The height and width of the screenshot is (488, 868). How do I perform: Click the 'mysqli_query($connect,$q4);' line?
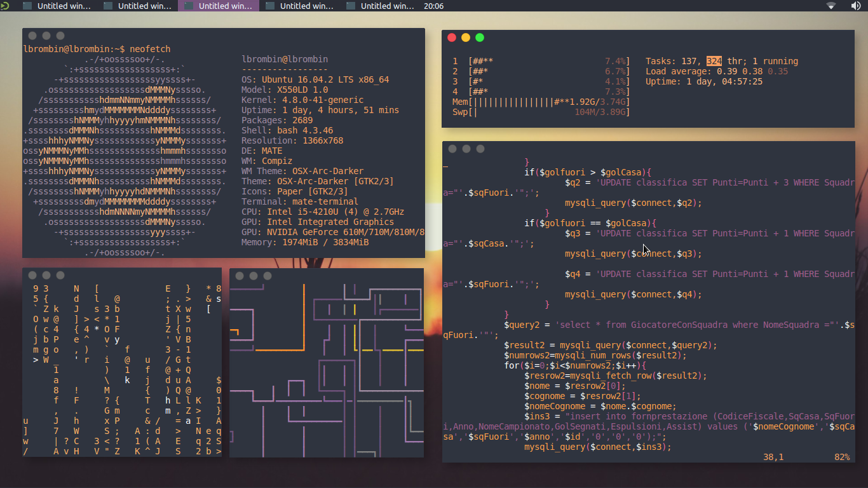coord(634,294)
